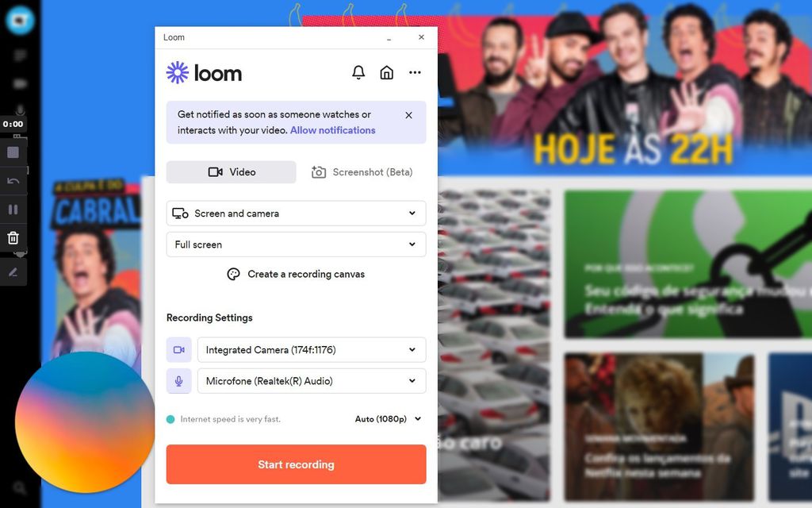Screen dimensions: 812x508
Task: Switch to the Video tab
Action: point(232,172)
